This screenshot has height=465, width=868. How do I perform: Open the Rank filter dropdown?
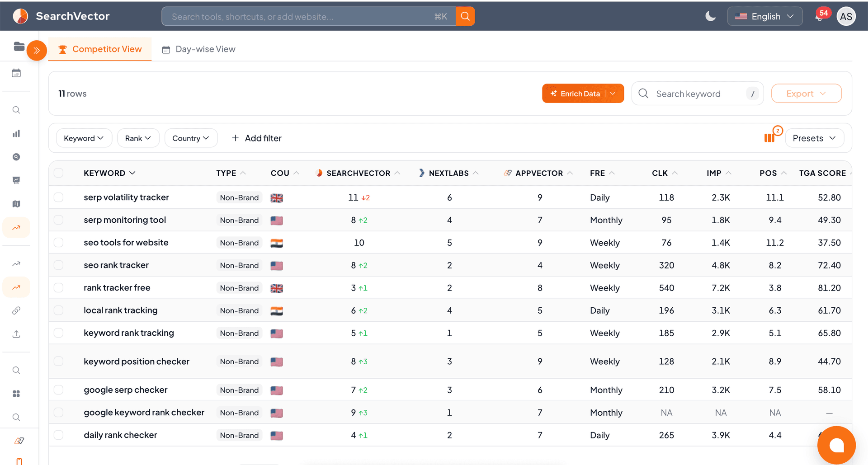point(138,138)
